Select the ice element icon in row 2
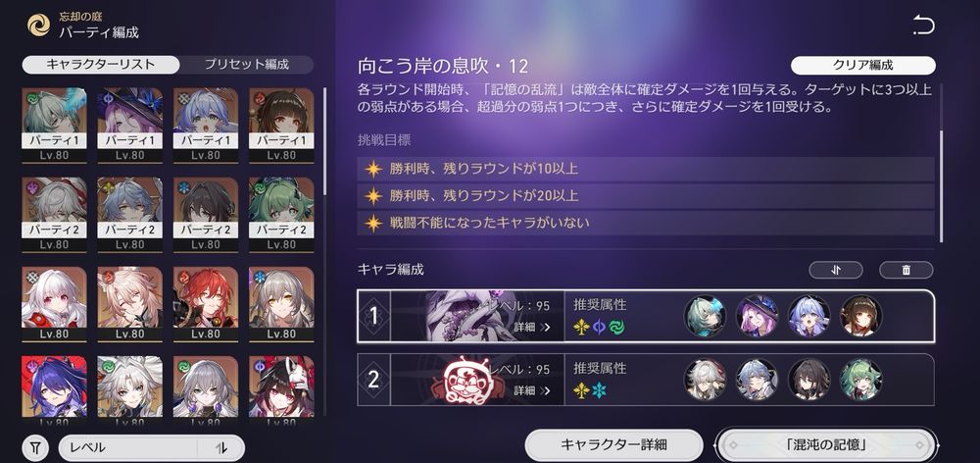This screenshot has width=980, height=463. (x=600, y=391)
